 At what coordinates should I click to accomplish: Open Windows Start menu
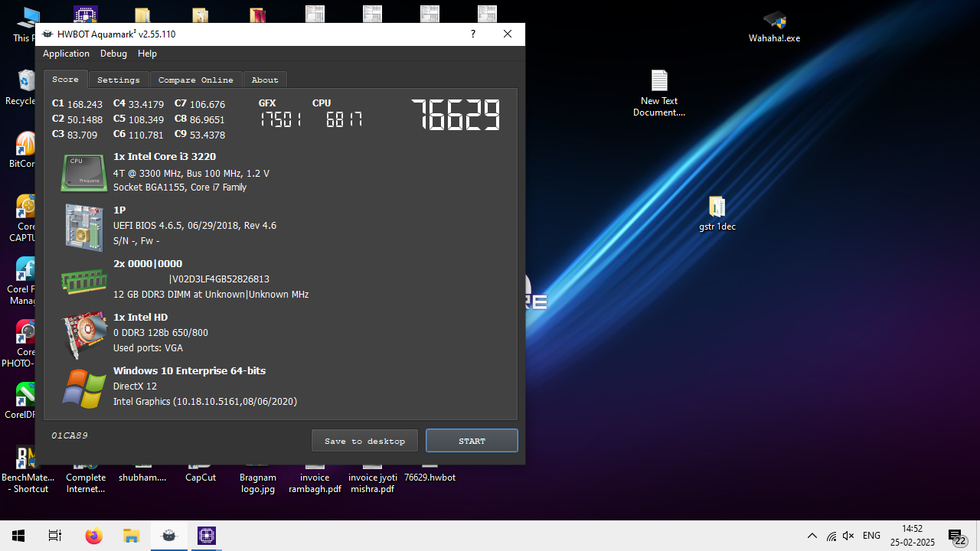pyautogui.click(x=18, y=536)
